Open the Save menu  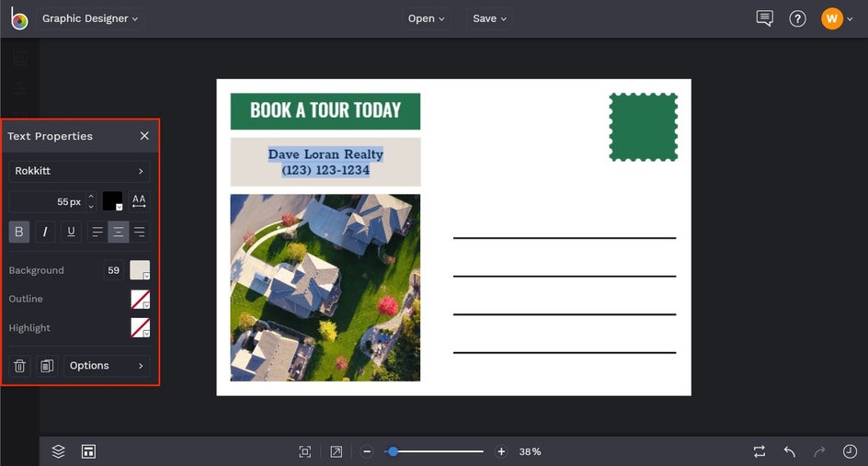[x=489, y=18]
